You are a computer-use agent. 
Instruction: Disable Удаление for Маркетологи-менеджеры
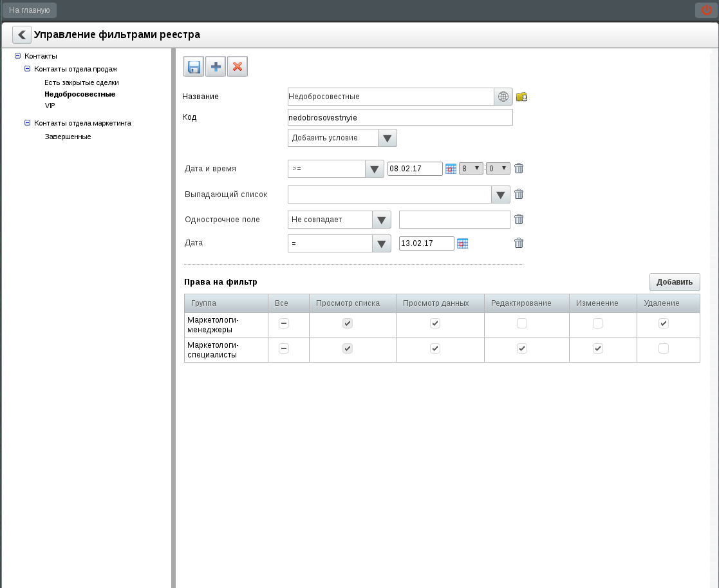(664, 323)
